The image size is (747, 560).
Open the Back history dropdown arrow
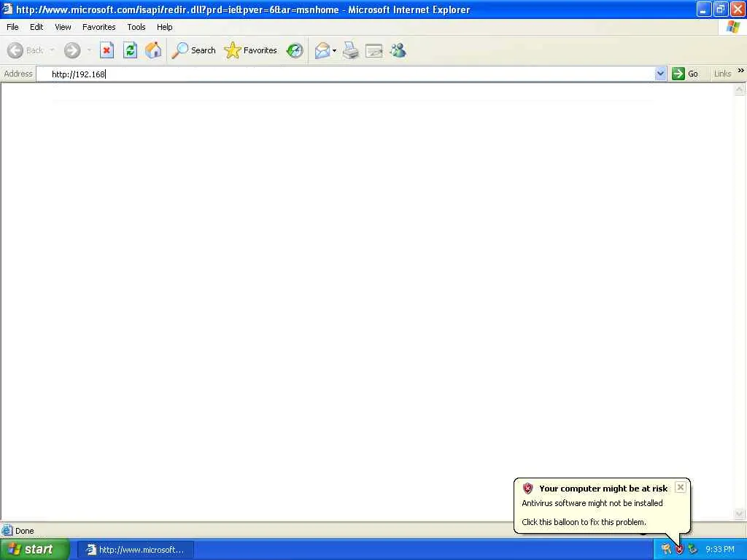pos(52,50)
